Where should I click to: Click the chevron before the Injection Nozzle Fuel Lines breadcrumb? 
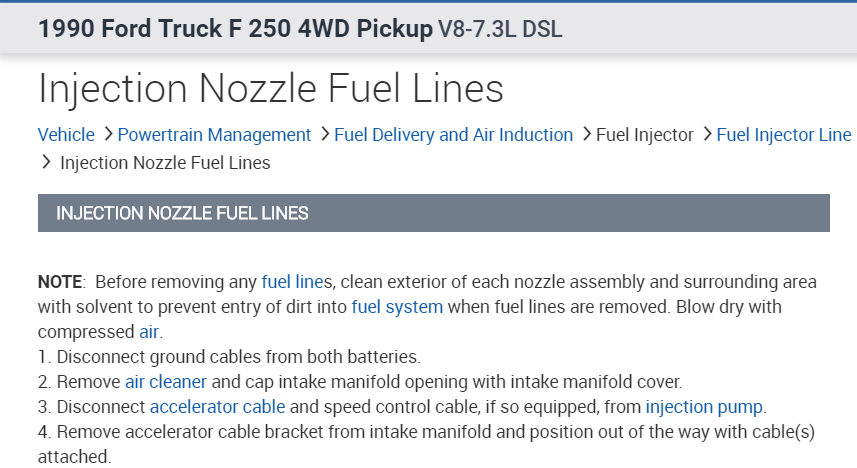point(46,161)
